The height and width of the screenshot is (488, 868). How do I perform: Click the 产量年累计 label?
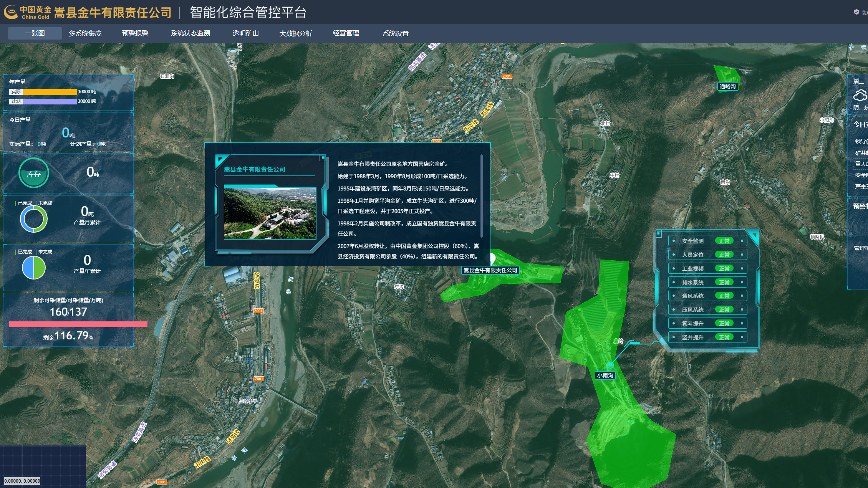click(x=87, y=271)
